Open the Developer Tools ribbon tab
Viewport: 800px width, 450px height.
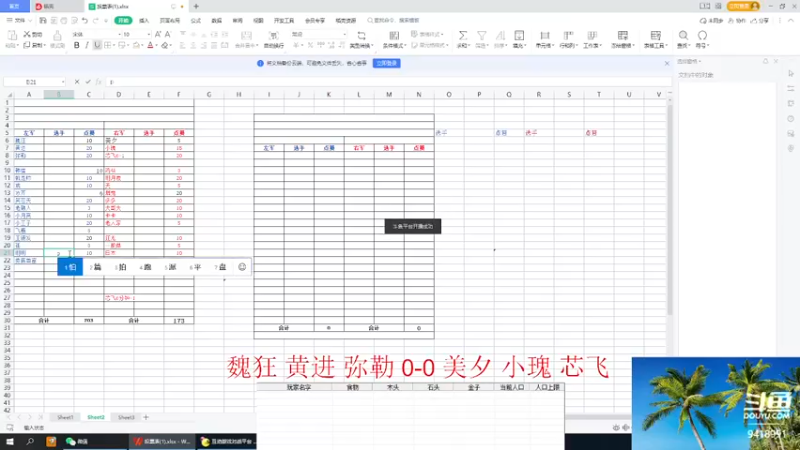[284, 20]
